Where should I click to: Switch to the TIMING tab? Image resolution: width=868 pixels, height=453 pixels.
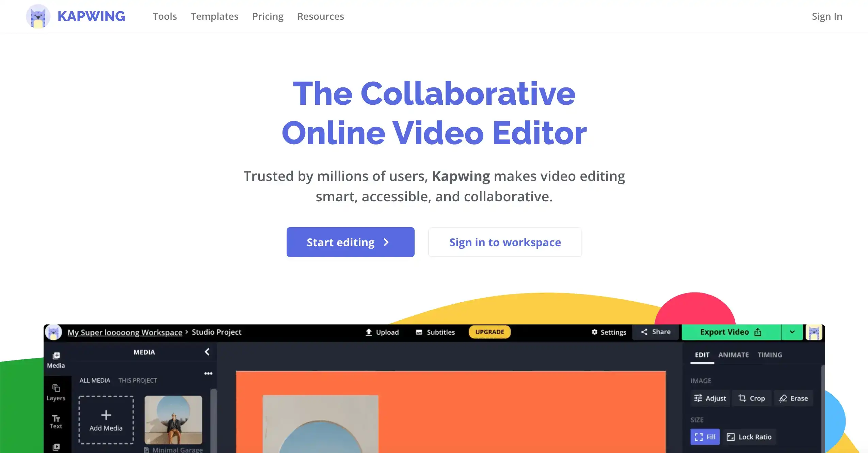point(770,354)
